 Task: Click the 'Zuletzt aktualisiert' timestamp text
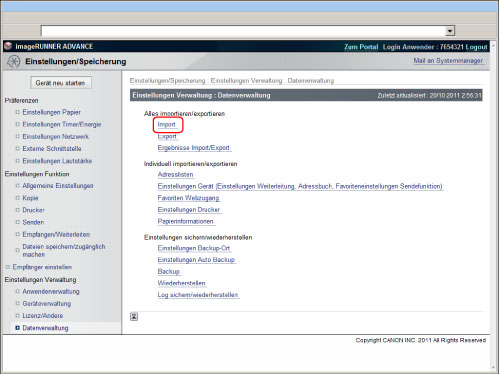(x=429, y=96)
